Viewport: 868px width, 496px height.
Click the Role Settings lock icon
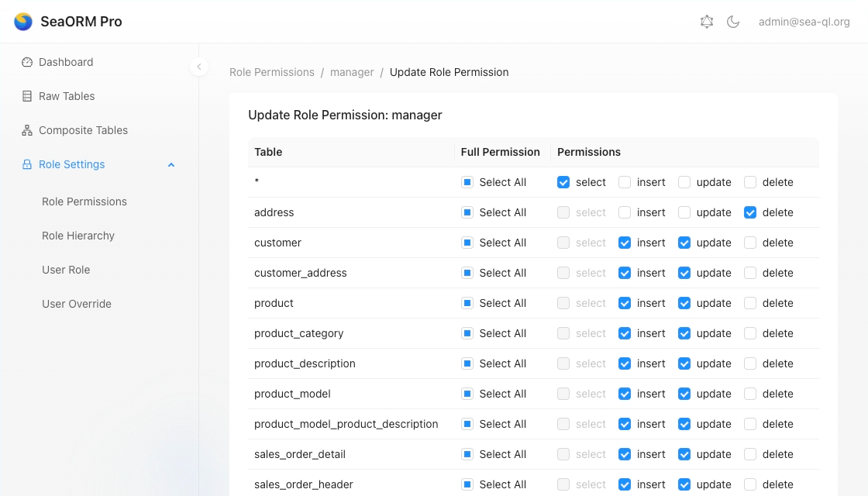click(x=27, y=164)
